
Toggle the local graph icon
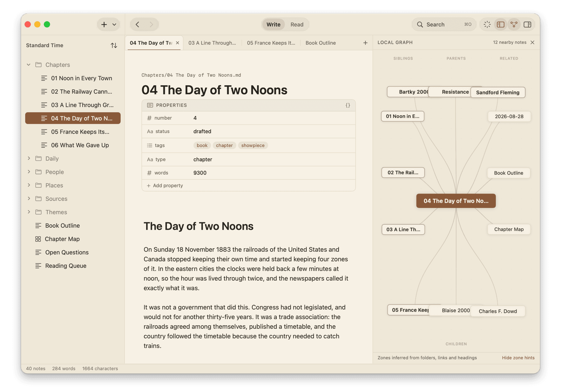point(514,25)
